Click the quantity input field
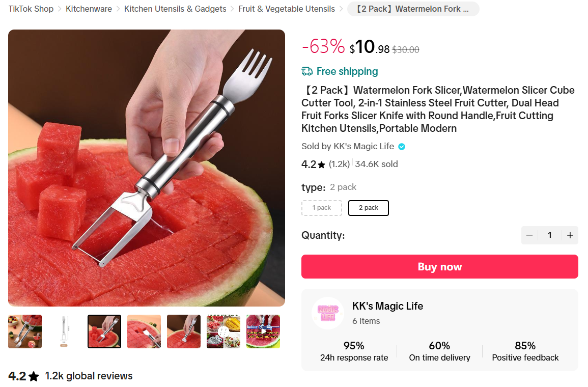Screen dimensions: 588x387 pyautogui.click(x=550, y=235)
